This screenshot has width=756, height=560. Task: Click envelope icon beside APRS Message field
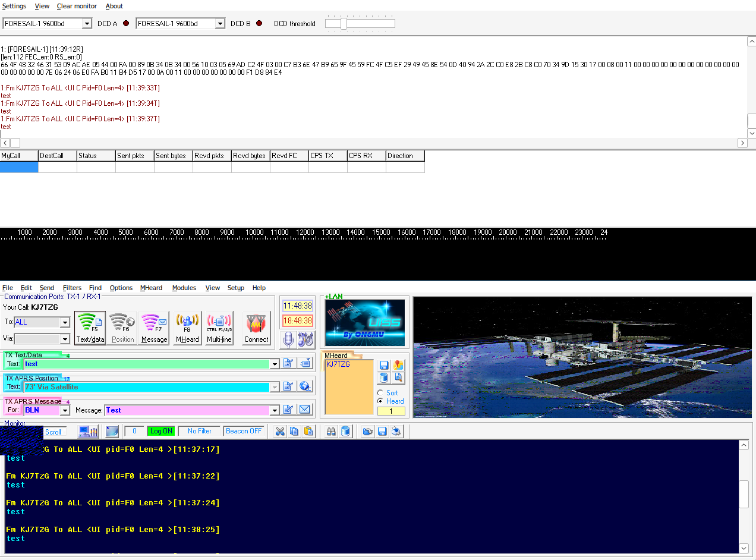tap(305, 410)
